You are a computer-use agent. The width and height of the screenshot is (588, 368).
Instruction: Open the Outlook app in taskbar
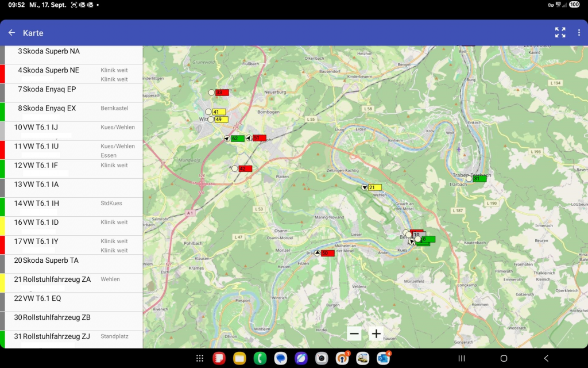[x=383, y=358]
